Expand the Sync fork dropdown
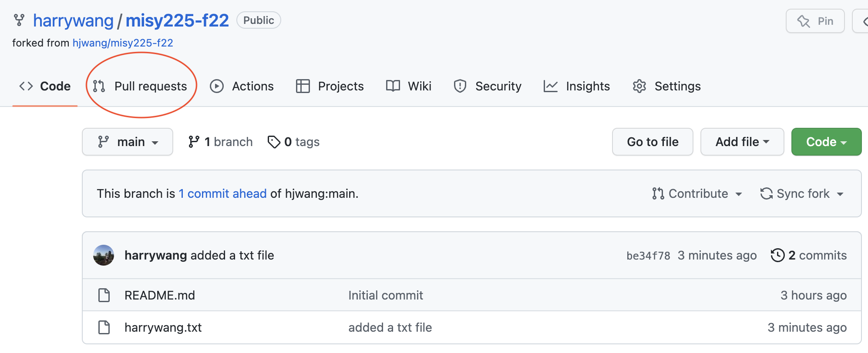Image resolution: width=868 pixels, height=353 pixels. [802, 193]
